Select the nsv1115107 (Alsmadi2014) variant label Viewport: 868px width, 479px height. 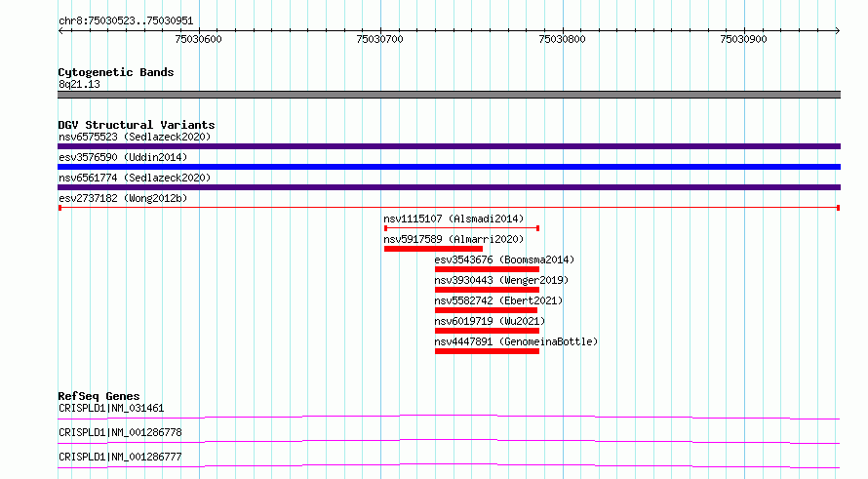[454, 219]
